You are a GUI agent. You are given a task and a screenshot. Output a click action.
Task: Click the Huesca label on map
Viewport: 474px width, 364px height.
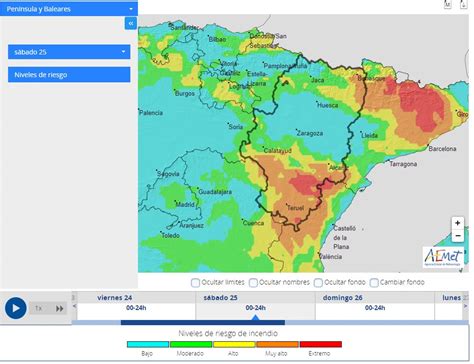point(328,105)
